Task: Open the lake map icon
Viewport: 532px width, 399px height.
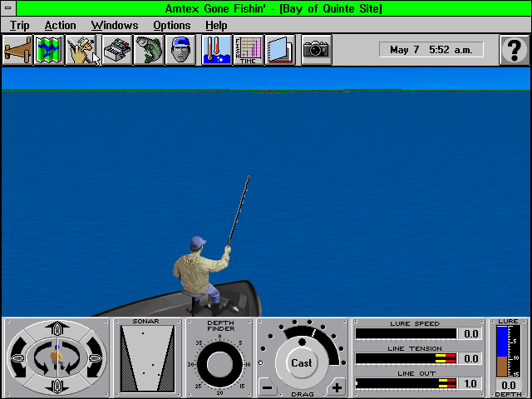Action: click(49, 50)
